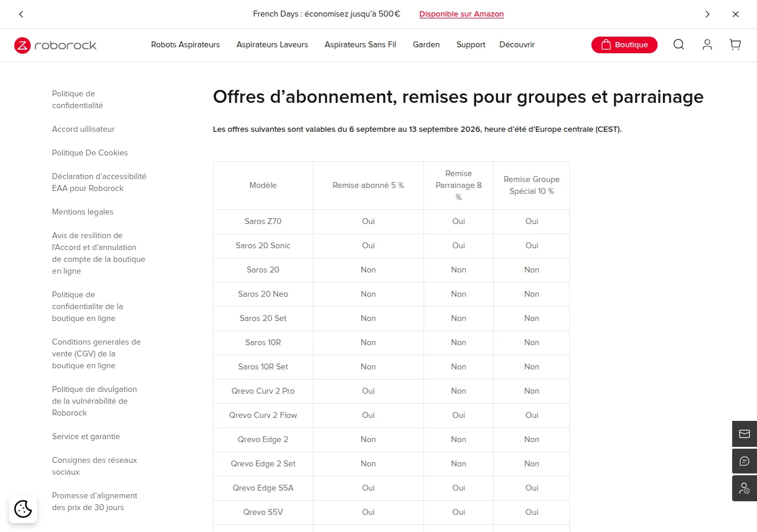Select the Qrevo Curv 2 Pro cell
Image resolution: width=757 pixels, height=532 pixels.
pos(263,391)
